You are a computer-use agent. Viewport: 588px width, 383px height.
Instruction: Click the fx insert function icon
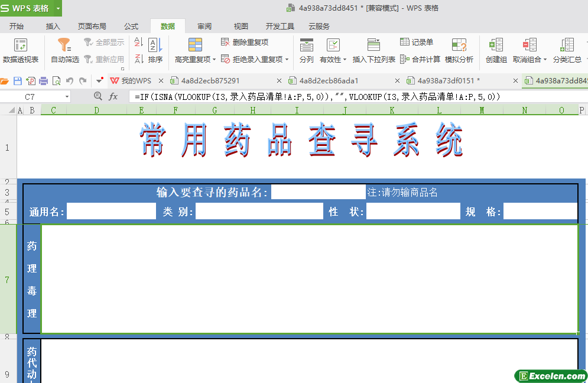pos(113,97)
